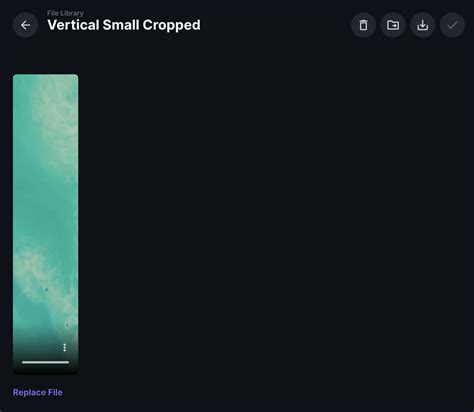Screen dimensions: 474x412
Task: Open the File Library breadcrumb
Action: point(65,13)
